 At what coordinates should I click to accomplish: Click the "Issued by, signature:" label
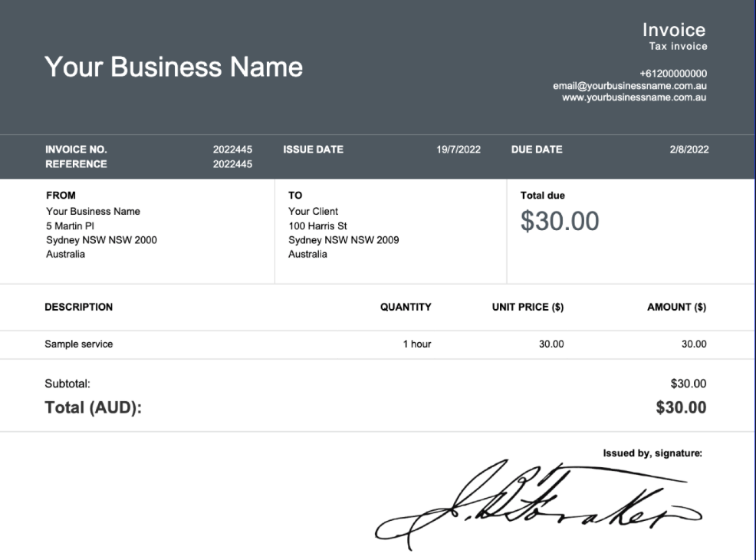pyautogui.click(x=652, y=453)
